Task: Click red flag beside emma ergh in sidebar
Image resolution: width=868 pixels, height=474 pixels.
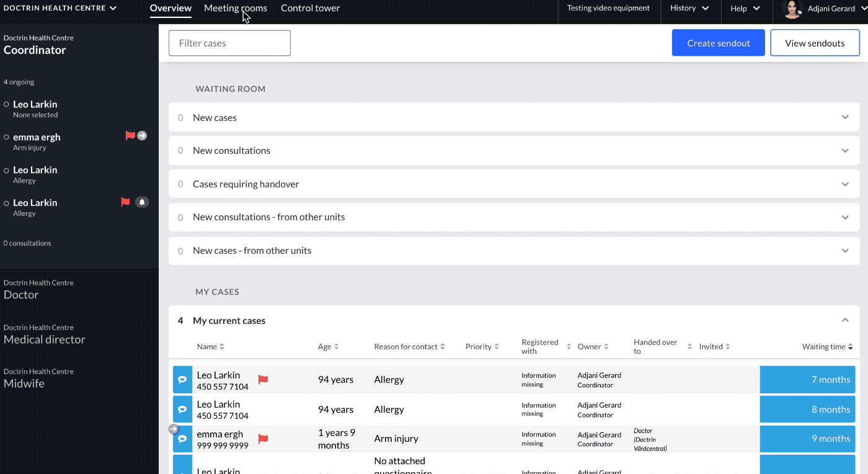Action: (x=130, y=135)
